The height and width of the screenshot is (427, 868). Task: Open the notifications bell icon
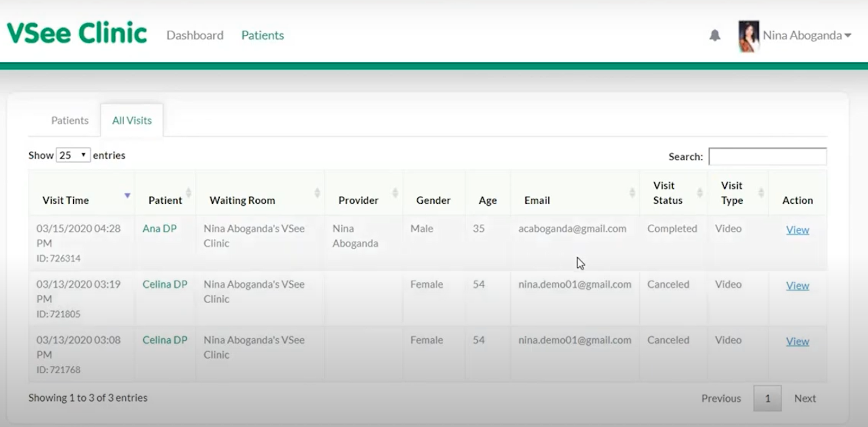click(714, 36)
